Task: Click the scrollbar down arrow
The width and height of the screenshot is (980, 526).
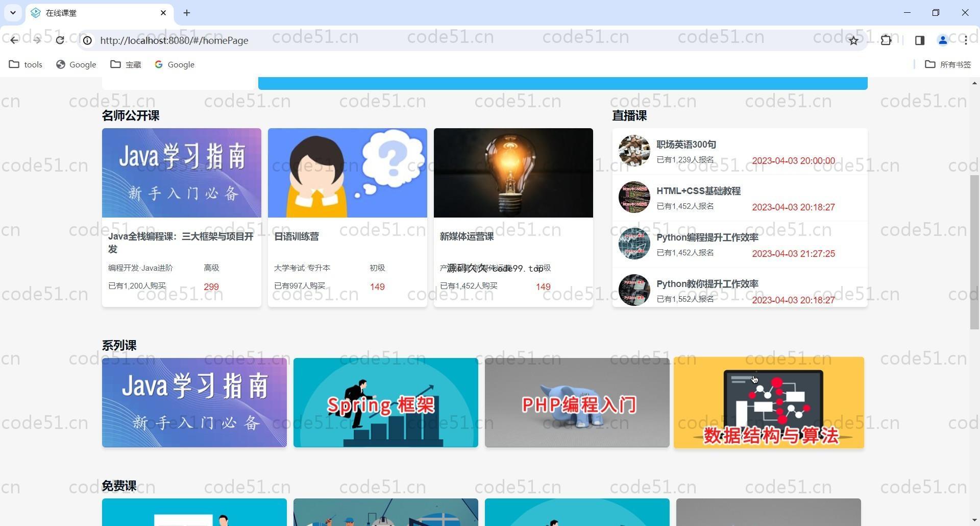Action: click(x=974, y=520)
